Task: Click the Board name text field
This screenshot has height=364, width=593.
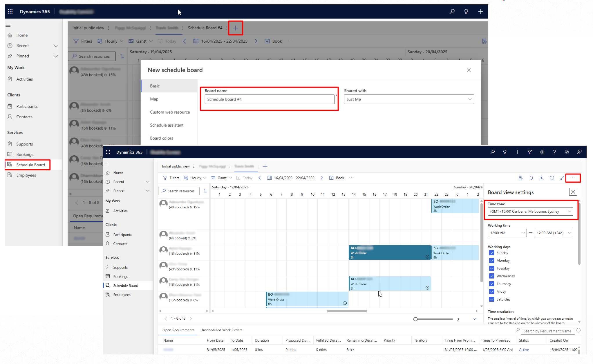Action: [269, 99]
